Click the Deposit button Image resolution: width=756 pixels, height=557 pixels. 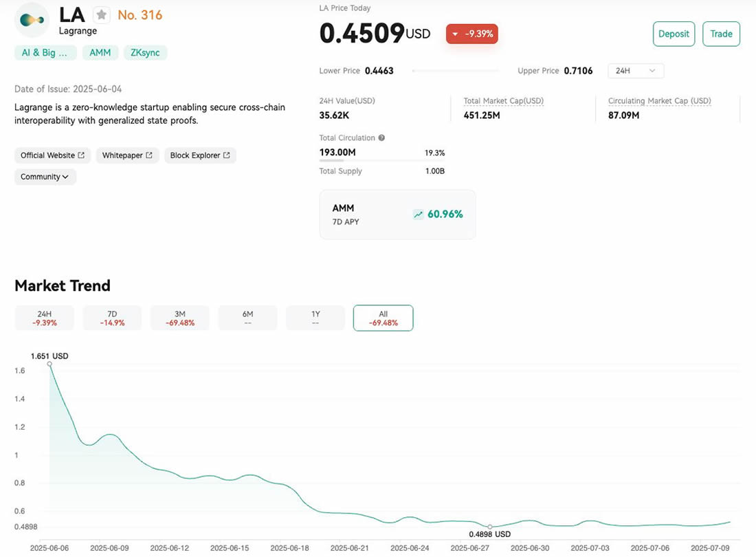674,34
